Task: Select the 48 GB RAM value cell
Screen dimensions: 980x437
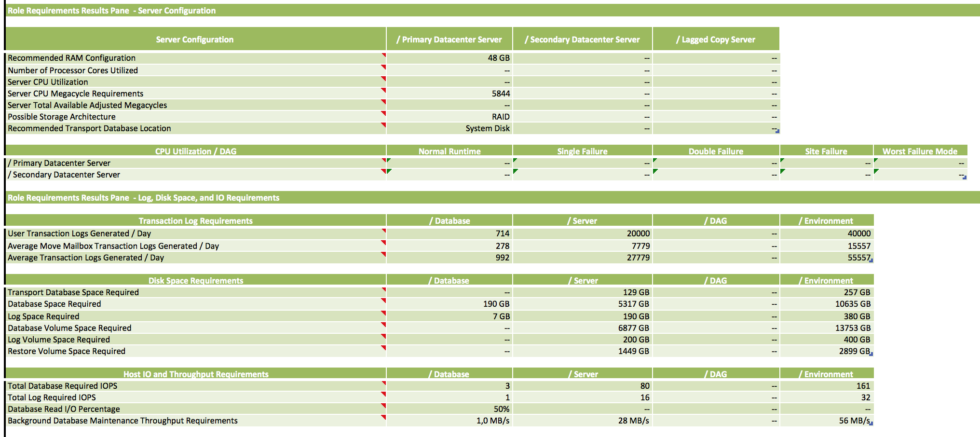Action: tap(449, 58)
